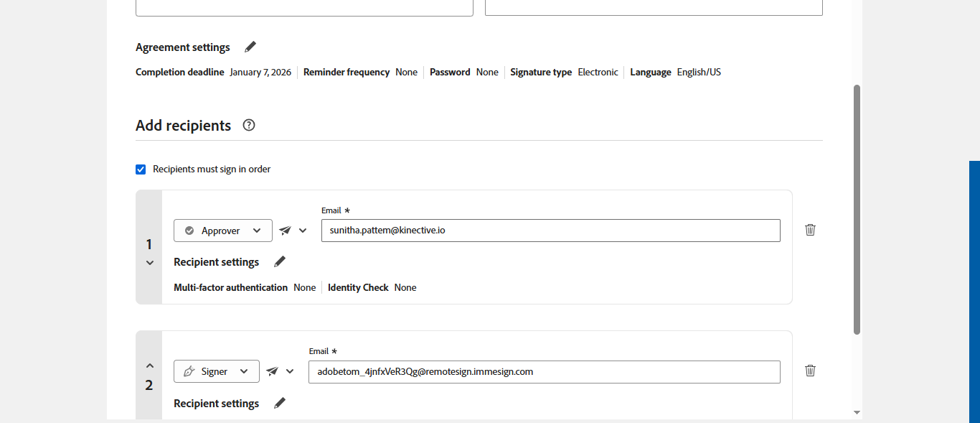Click scrollbar down arrow

tap(857, 413)
